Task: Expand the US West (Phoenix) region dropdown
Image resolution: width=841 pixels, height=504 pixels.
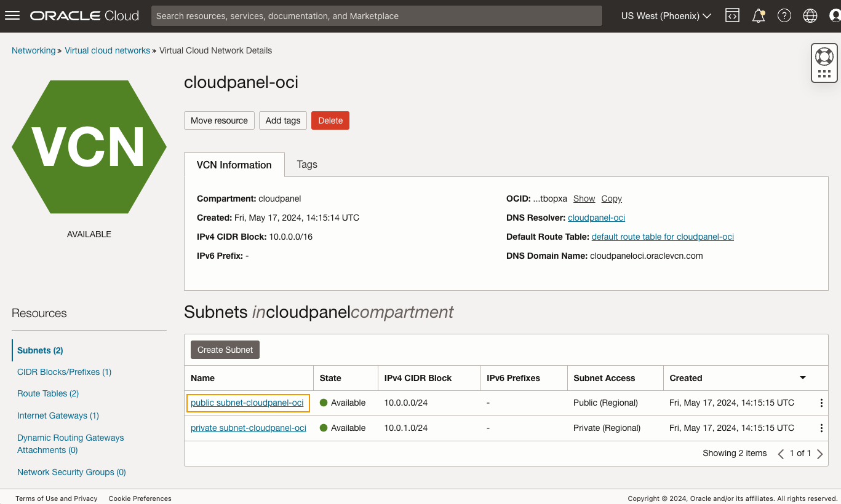Action: [666, 16]
